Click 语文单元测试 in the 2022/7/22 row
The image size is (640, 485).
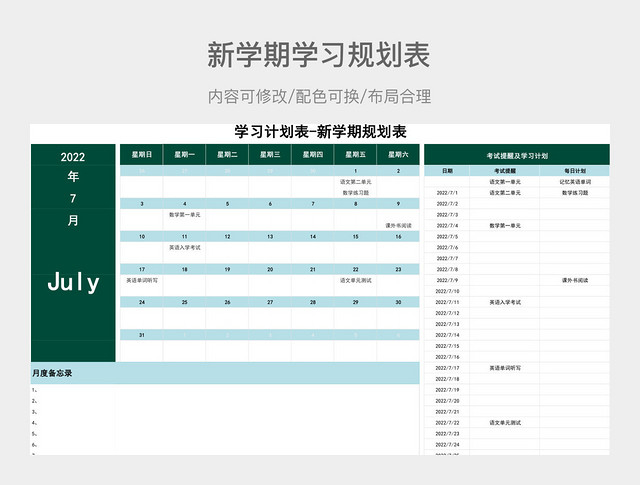point(505,423)
